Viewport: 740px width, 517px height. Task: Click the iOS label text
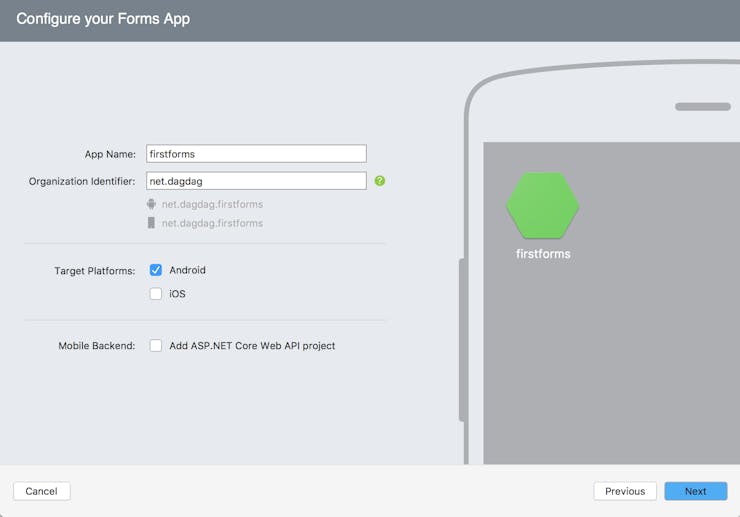click(x=177, y=294)
